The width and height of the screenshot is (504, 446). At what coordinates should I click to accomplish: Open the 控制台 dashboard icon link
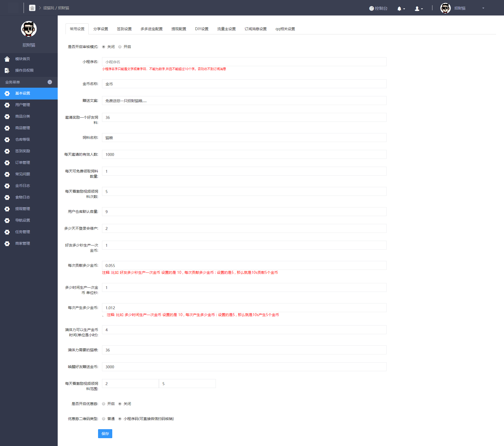tap(378, 8)
